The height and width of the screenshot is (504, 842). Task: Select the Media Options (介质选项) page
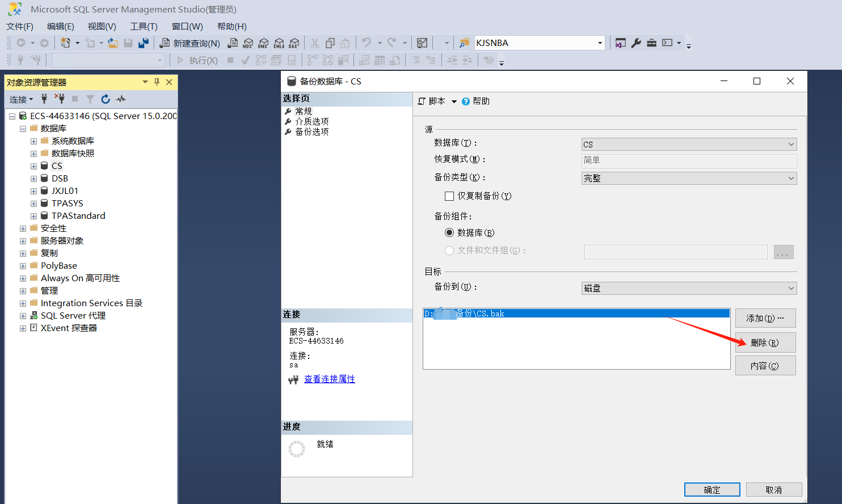(312, 121)
